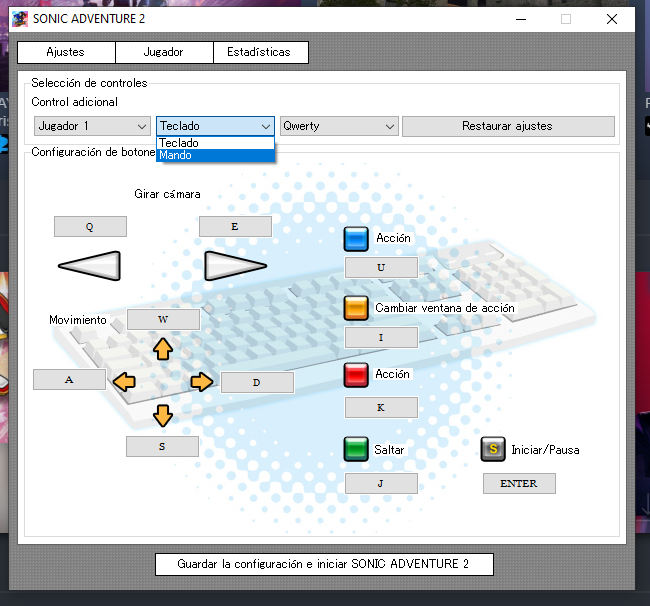Switch to the Ajustes tab

[66, 52]
